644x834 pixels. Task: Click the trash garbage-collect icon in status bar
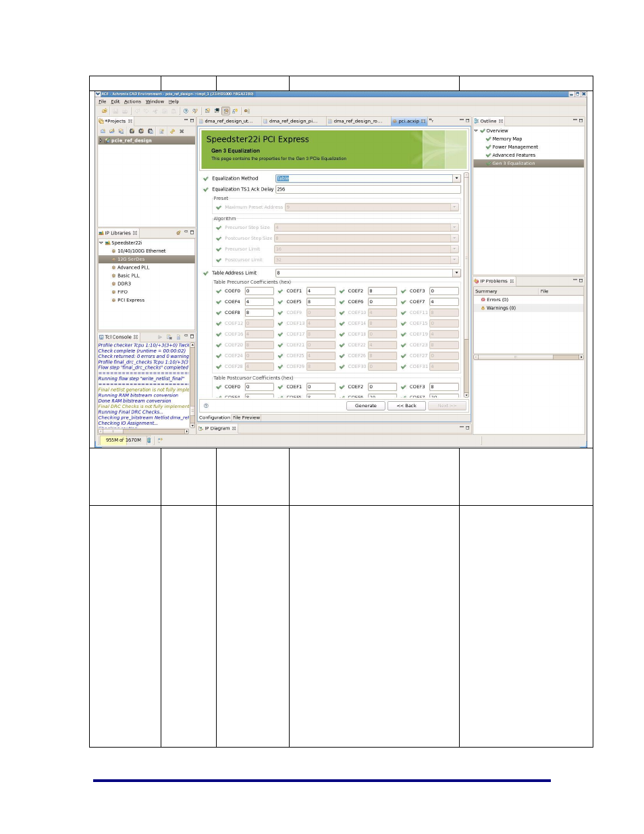click(x=149, y=440)
